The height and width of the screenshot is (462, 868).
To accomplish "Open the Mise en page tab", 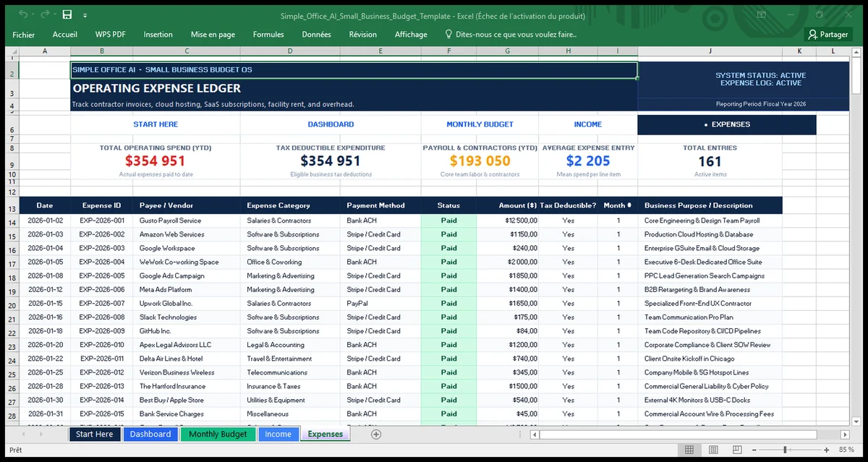I will pos(213,34).
